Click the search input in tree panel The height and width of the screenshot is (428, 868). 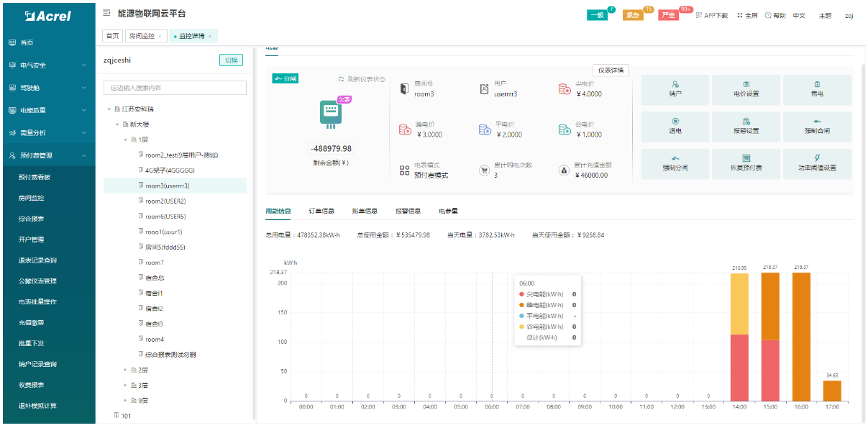coord(175,88)
